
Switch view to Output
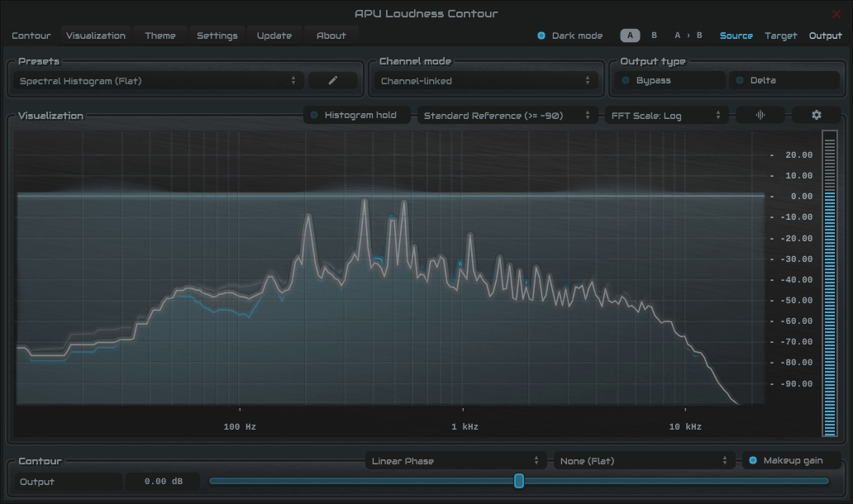point(825,36)
